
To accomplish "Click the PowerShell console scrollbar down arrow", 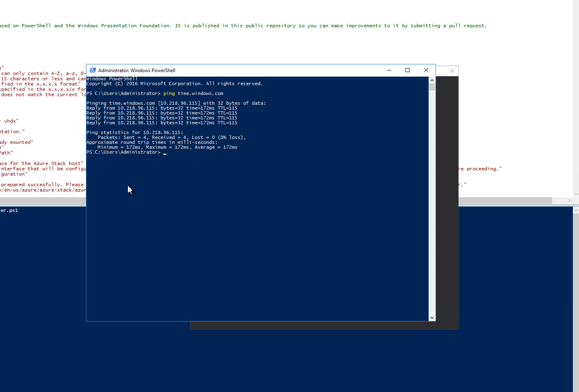I will click(432, 318).
